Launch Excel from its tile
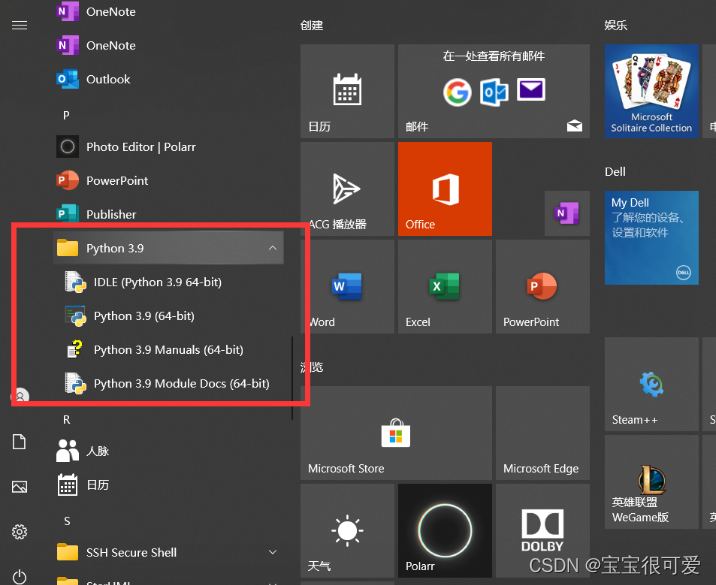The height and width of the screenshot is (585, 716). (445, 286)
